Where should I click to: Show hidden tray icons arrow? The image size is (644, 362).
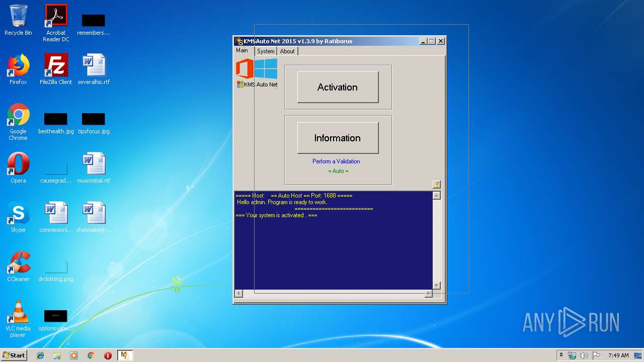[561, 355]
